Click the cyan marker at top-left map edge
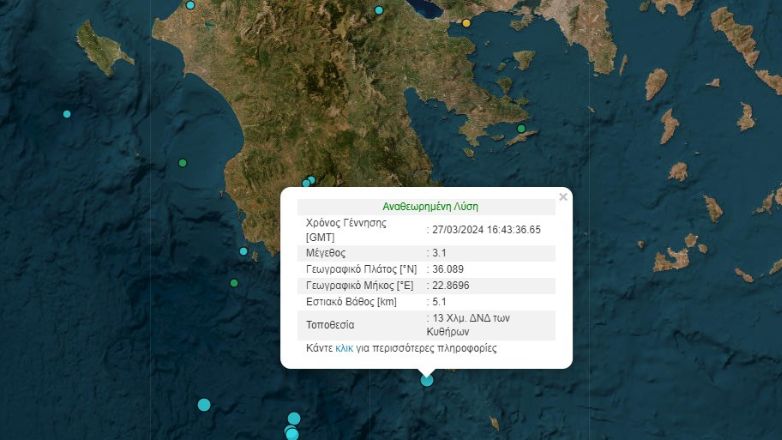Image resolution: width=782 pixels, height=440 pixels. 190,5
